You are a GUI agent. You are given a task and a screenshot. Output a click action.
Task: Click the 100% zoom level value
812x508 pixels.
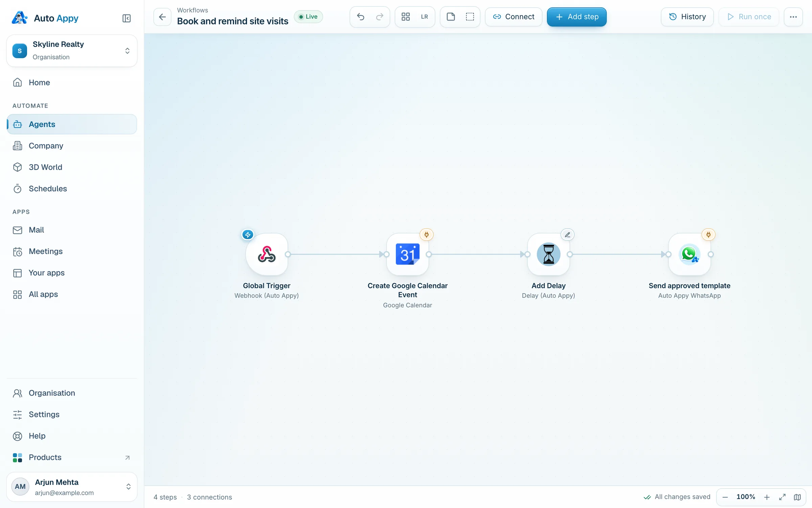coord(746,497)
